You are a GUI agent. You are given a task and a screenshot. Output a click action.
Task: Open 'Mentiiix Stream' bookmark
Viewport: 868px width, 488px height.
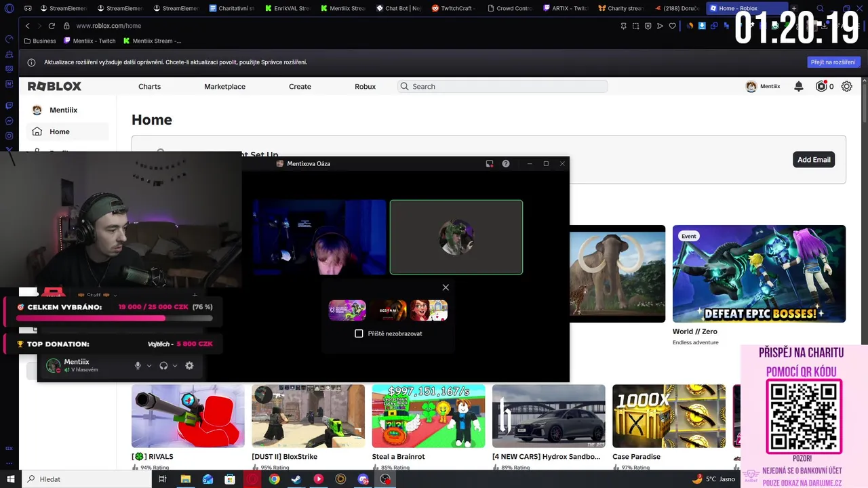[x=152, y=41]
